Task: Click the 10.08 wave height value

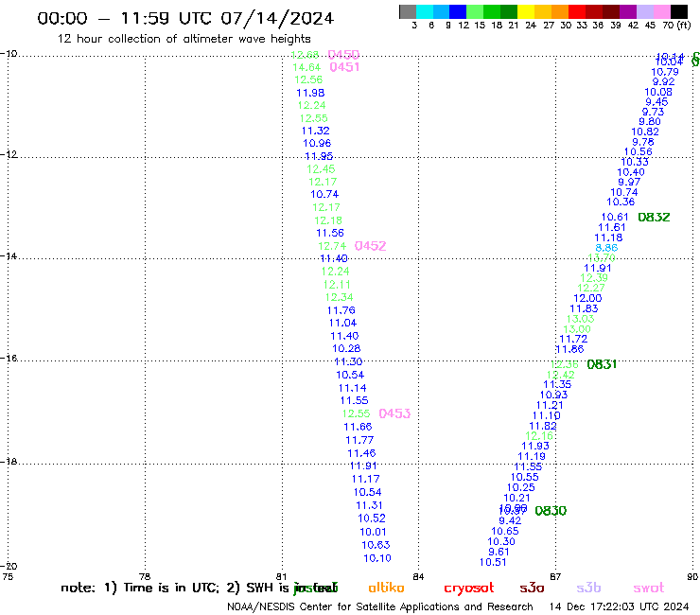Action: coord(658,92)
